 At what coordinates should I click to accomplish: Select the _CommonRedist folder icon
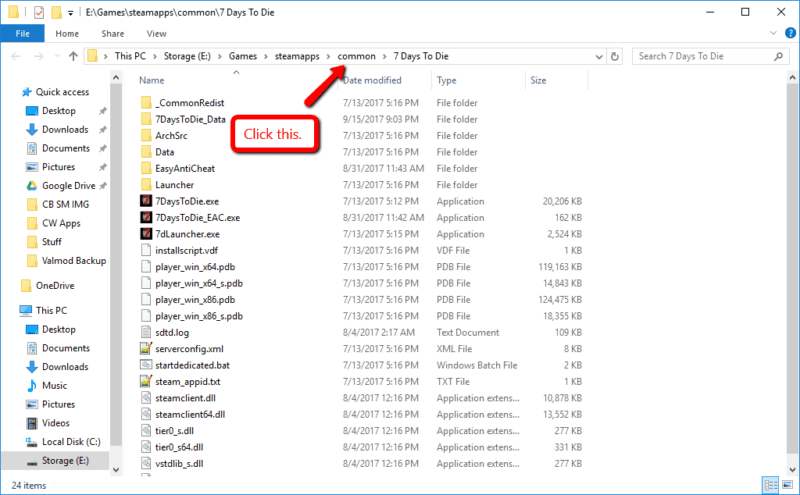(146, 103)
